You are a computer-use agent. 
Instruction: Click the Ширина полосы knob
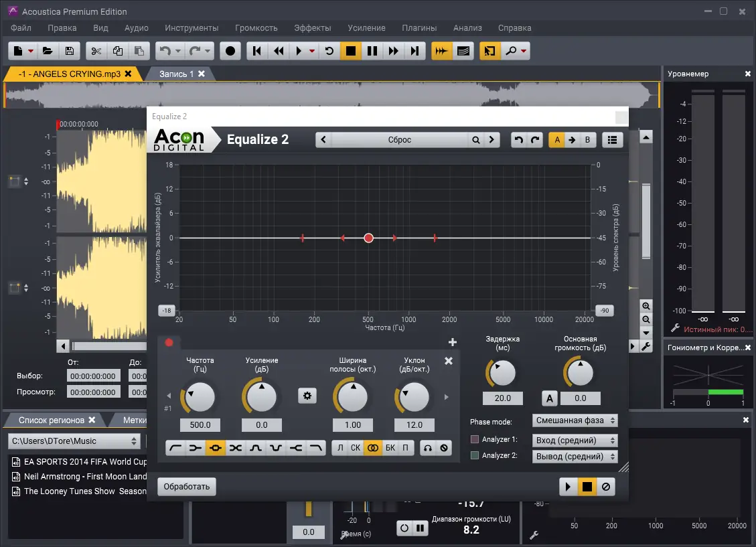(x=352, y=396)
